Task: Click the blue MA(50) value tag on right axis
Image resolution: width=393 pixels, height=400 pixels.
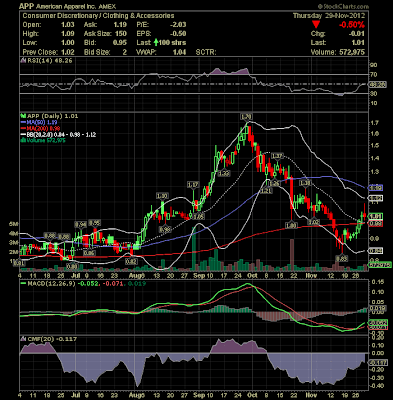Action: tap(375, 188)
